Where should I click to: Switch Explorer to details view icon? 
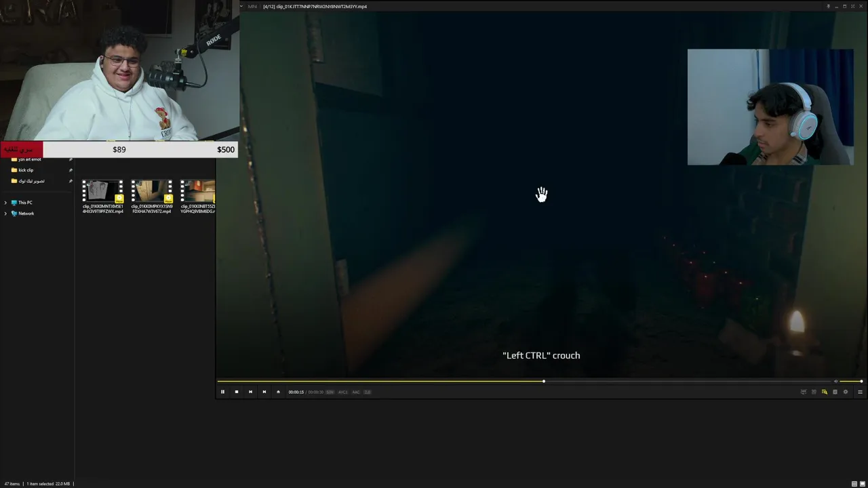pos(854,484)
